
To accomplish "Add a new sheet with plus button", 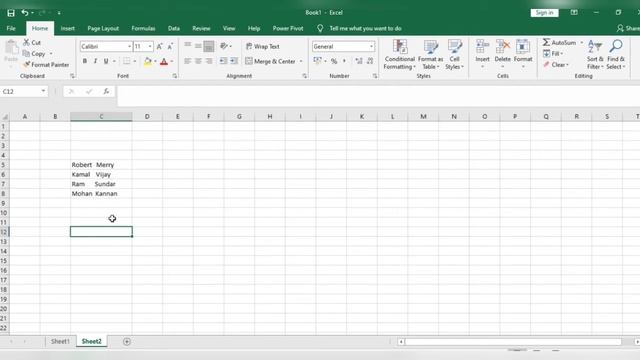I will click(127, 342).
